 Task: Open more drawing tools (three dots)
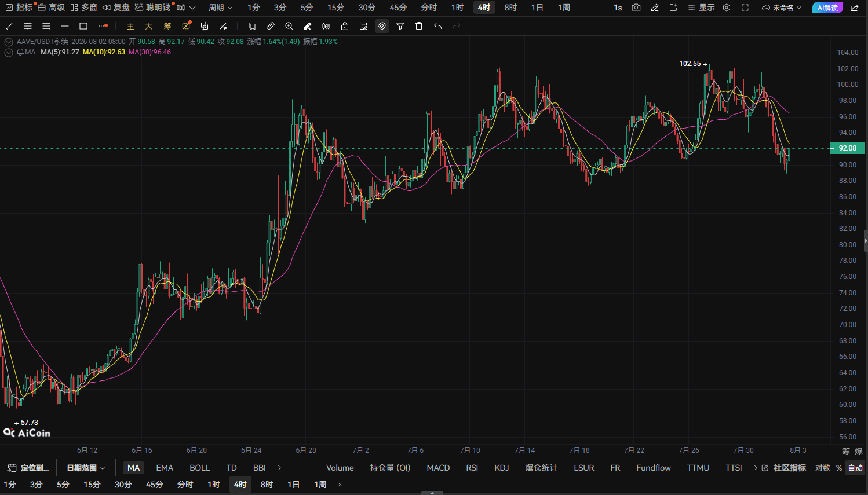[103, 26]
